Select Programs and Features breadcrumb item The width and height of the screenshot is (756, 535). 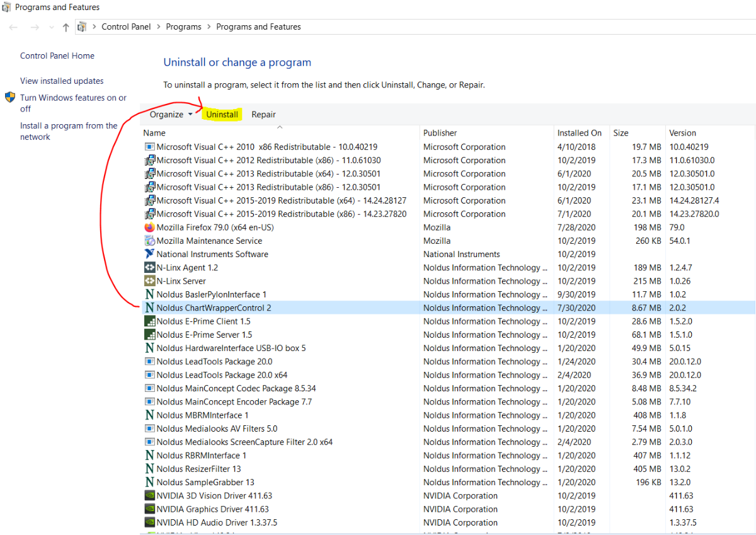pos(258,27)
